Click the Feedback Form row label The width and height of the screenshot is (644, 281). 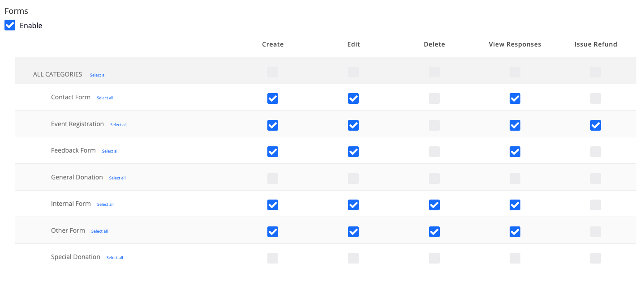(73, 150)
